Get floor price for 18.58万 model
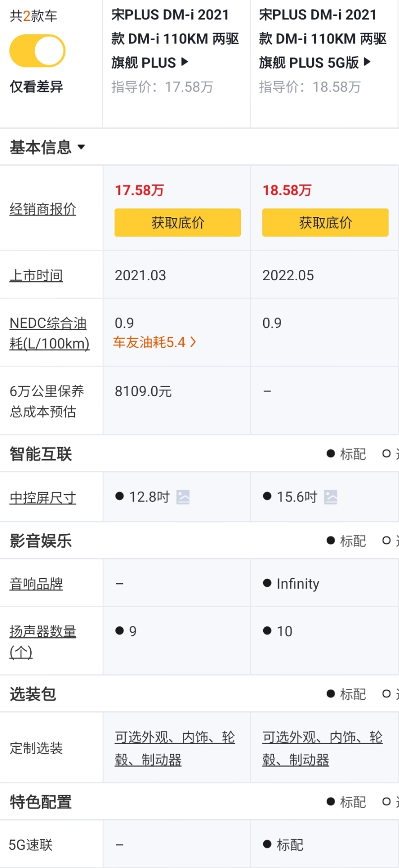This screenshot has width=399, height=868. click(x=325, y=222)
